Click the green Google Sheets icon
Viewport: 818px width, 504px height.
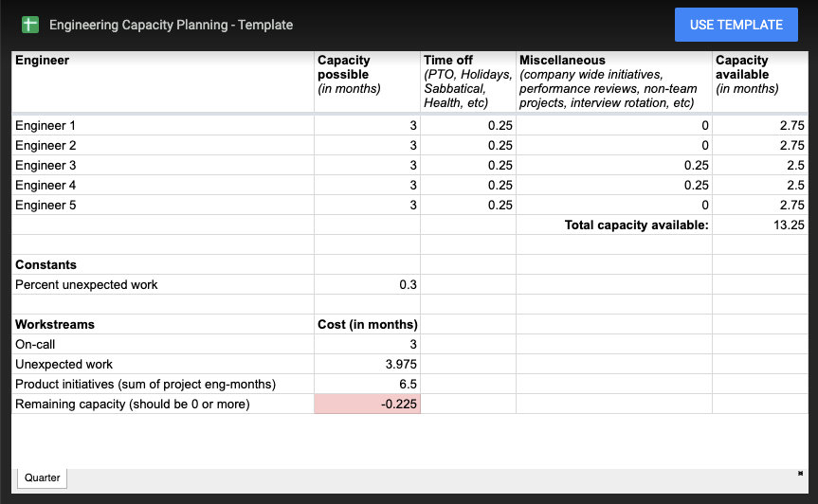pyautogui.click(x=30, y=25)
